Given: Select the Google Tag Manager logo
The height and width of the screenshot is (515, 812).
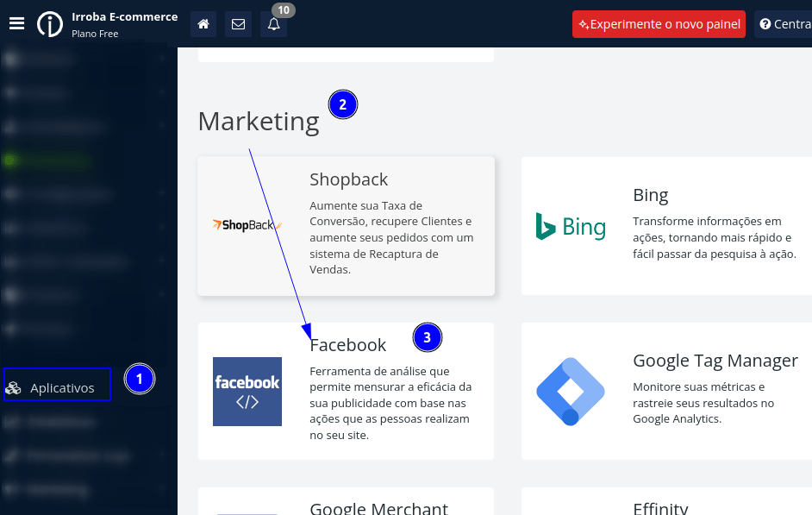Looking at the screenshot, I should pyautogui.click(x=570, y=391).
